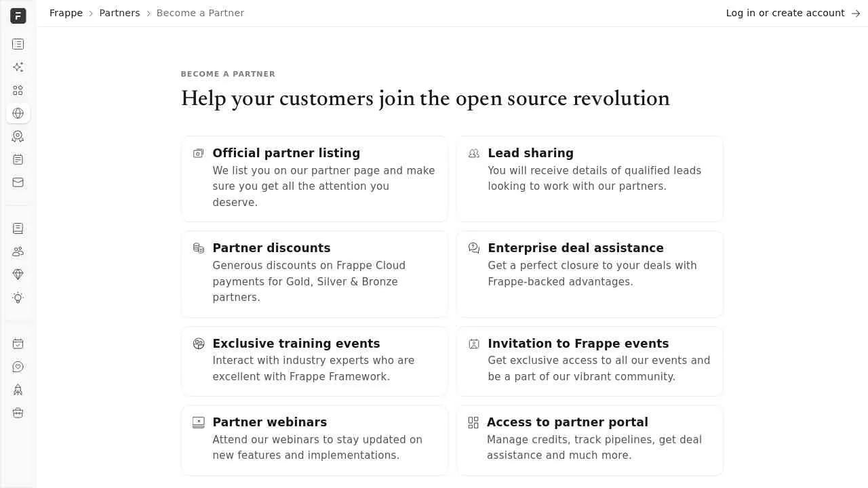This screenshot has height=488, width=868.
Task: Select the certification badge icon in the sidebar
Action: pos(18,136)
